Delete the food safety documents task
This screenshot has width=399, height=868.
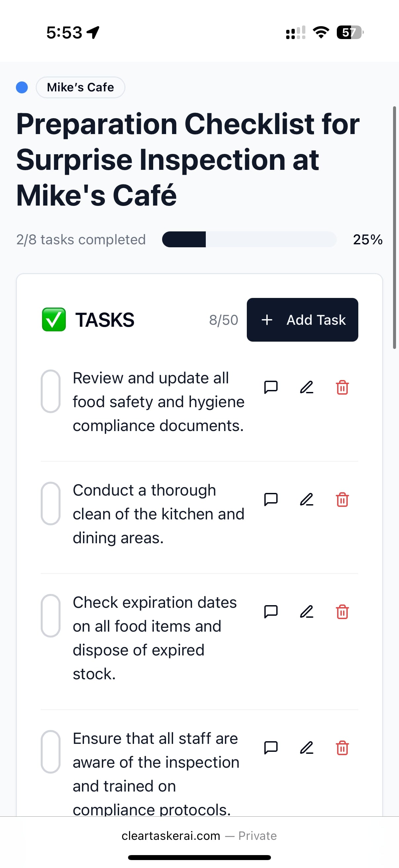pos(342,388)
